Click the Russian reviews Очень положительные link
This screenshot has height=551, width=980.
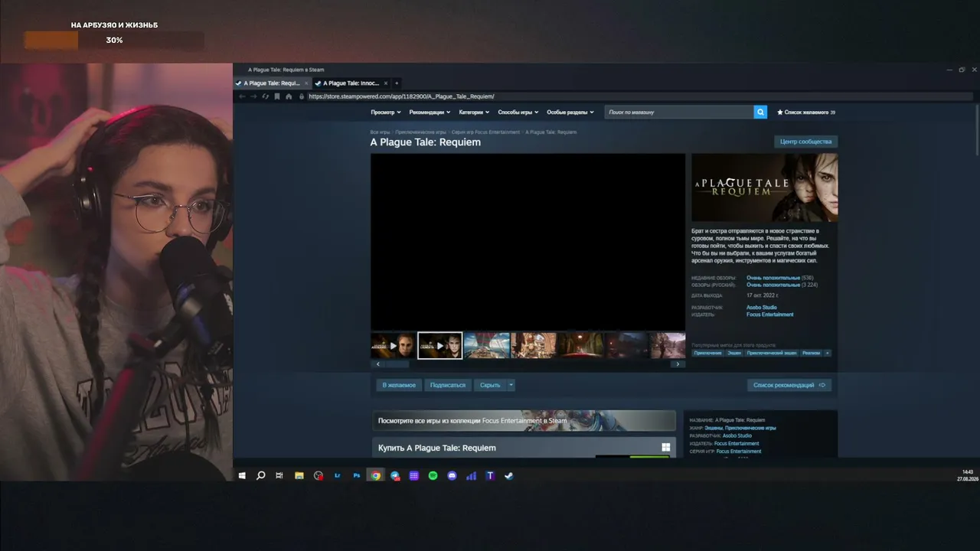click(773, 285)
